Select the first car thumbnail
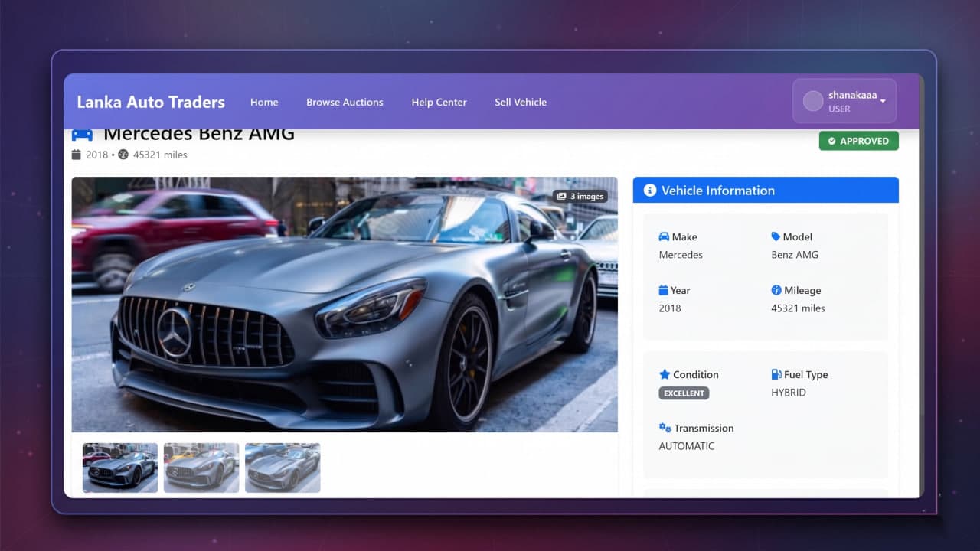980x551 pixels. [120, 468]
